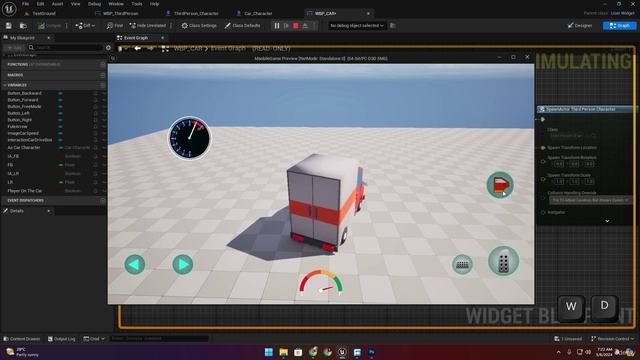Open the Collision Handling Override dropdown
The image size is (640, 360).
click(590, 200)
